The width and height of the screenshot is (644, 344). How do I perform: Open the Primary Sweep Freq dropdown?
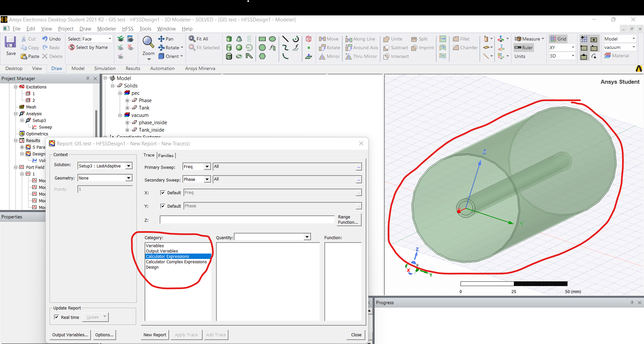207,166
